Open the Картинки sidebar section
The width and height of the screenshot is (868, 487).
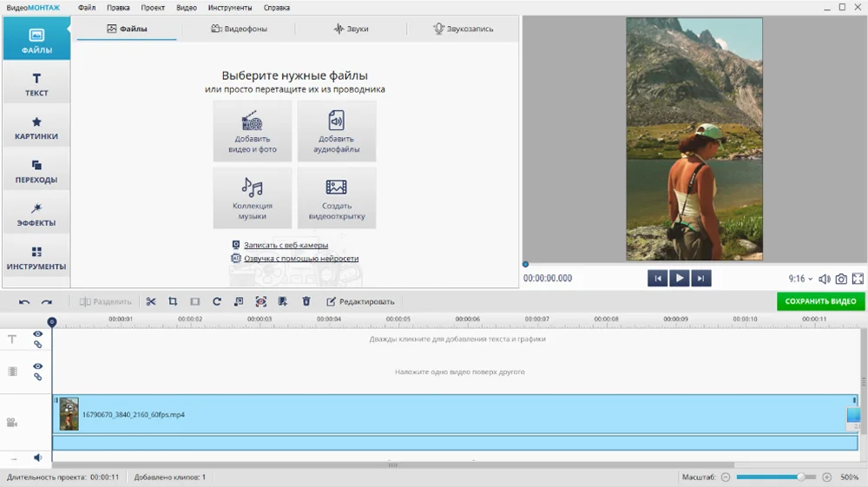tap(36, 128)
